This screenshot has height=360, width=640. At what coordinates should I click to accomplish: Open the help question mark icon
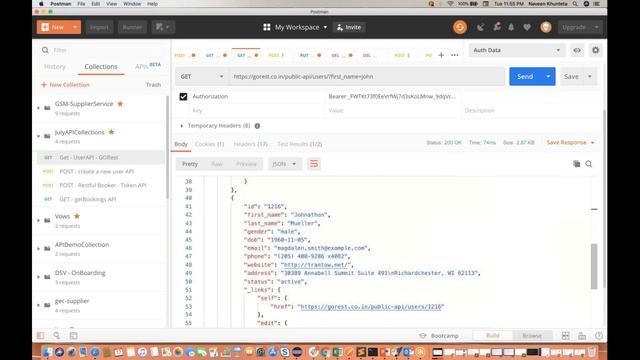[x=599, y=336]
